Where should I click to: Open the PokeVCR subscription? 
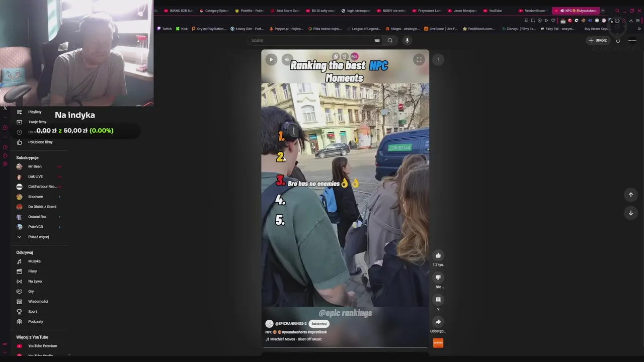(x=35, y=227)
